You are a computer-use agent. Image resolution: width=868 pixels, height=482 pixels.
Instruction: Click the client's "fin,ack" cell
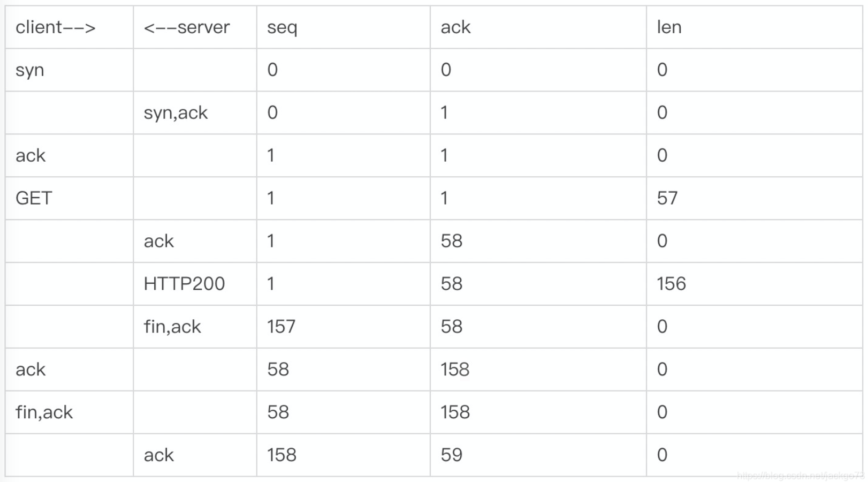coord(44,412)
